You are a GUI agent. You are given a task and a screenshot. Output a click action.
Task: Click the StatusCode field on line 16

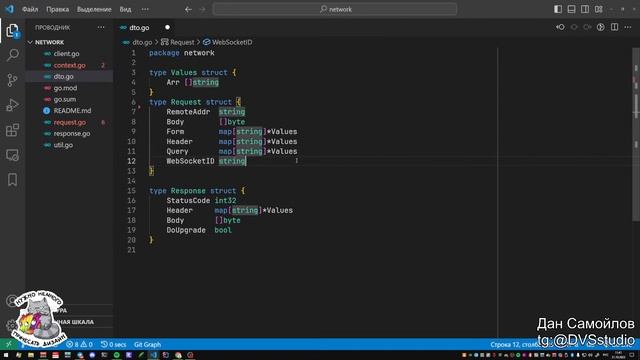pyautogui.click(x=188, y=201)
